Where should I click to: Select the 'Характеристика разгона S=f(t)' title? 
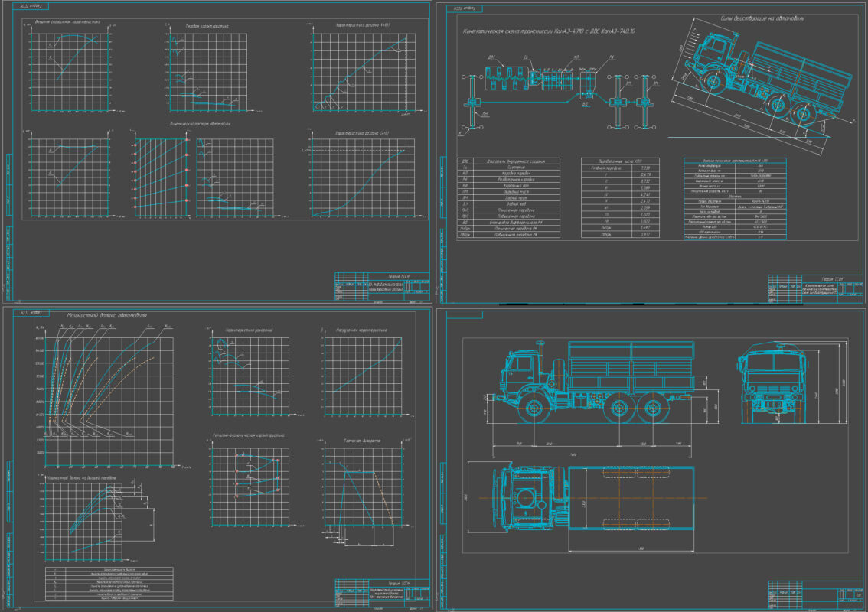[362, 133]
